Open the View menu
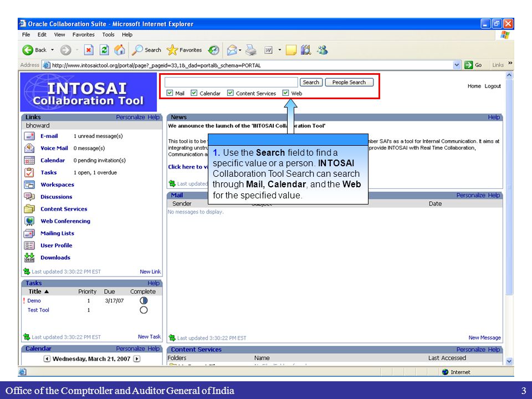532x399 pixels. 59,34
